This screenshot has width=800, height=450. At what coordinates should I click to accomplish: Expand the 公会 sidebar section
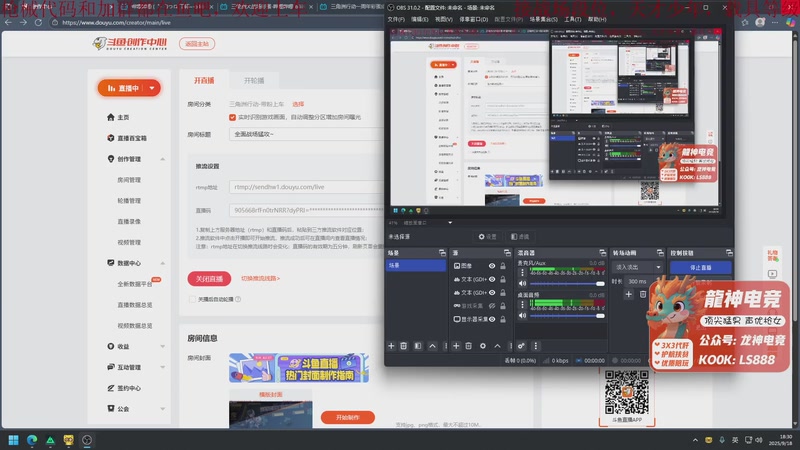(x=162, y=409)
